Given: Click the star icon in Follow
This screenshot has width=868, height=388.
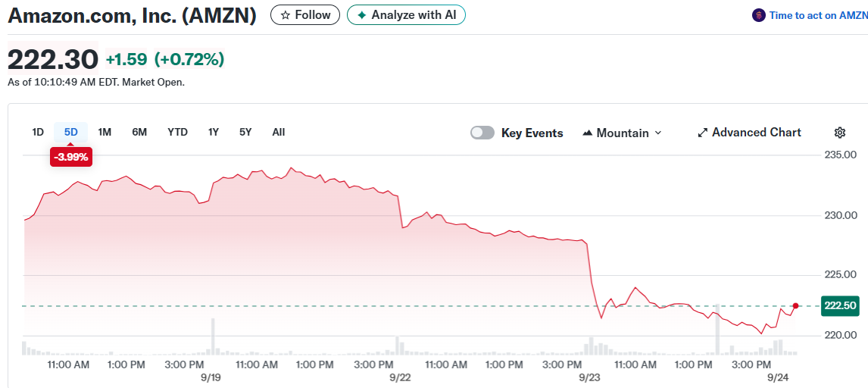Looking at the screenshot, I should (x=286, y=15).
